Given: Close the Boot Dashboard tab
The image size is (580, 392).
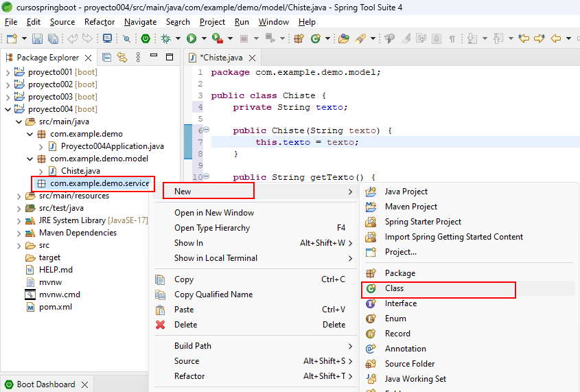Looking at the screenshot, I should tap(84, 385).
